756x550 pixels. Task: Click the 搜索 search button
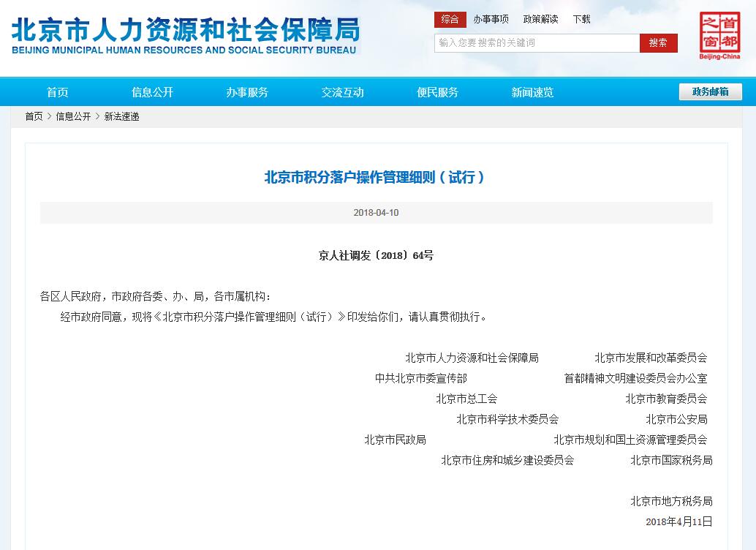(657, 43)
